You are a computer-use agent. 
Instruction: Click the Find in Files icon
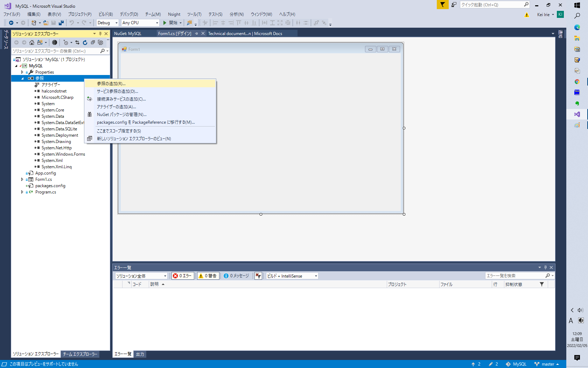coord(189,23)
